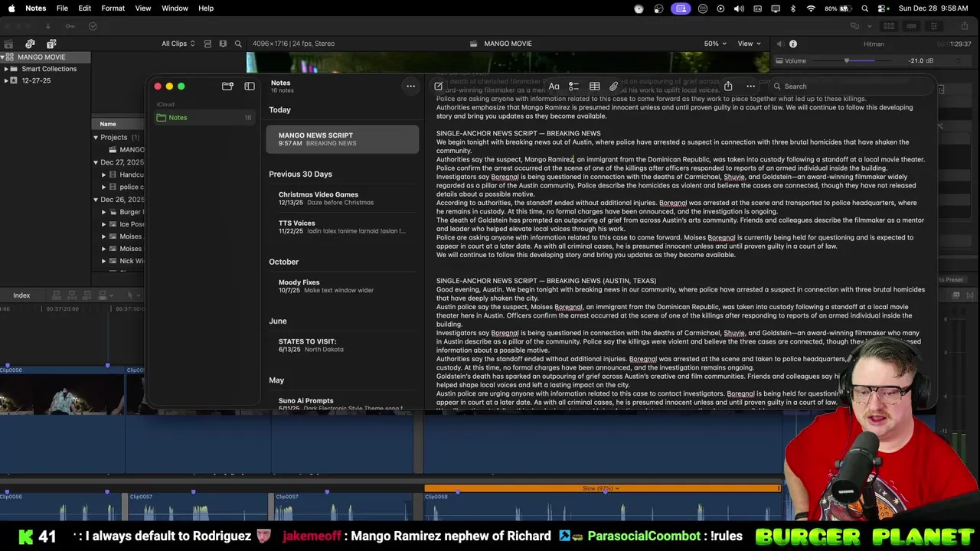Open Control Center in menu bar
The height and width of the screenshot is (551, 980).
coord(884,8)
